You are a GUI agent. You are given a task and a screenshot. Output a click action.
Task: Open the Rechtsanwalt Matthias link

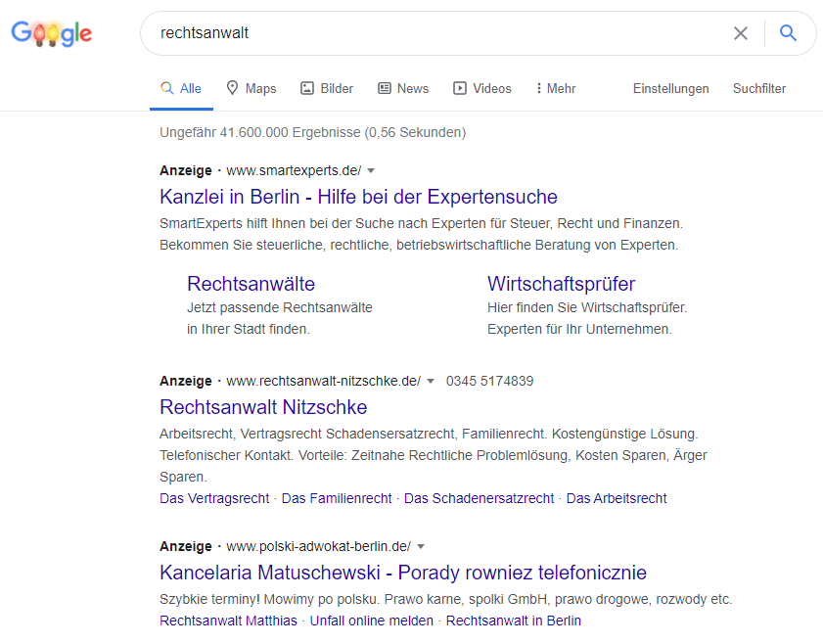pyautogui.click(x=228, y=621)
